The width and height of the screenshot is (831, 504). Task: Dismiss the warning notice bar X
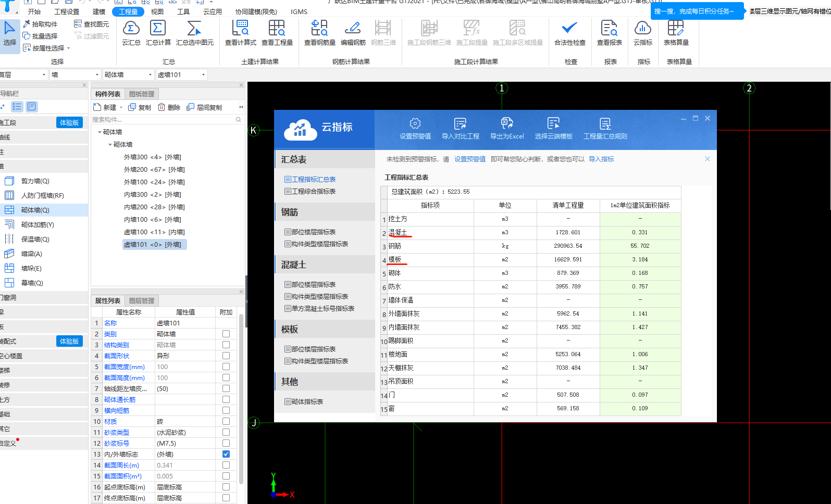(708, 159)
